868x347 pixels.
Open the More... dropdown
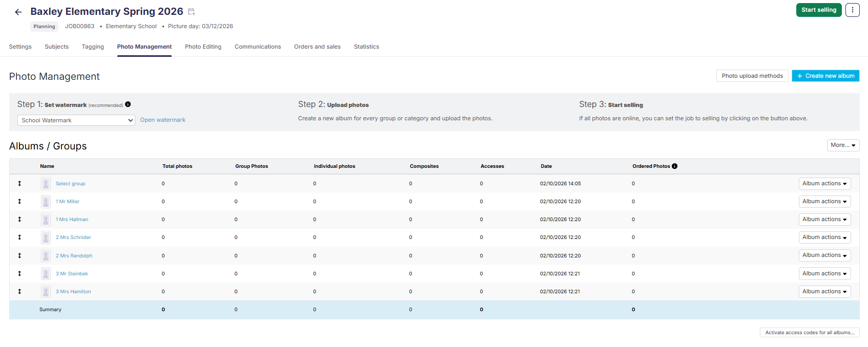point(843,145)
